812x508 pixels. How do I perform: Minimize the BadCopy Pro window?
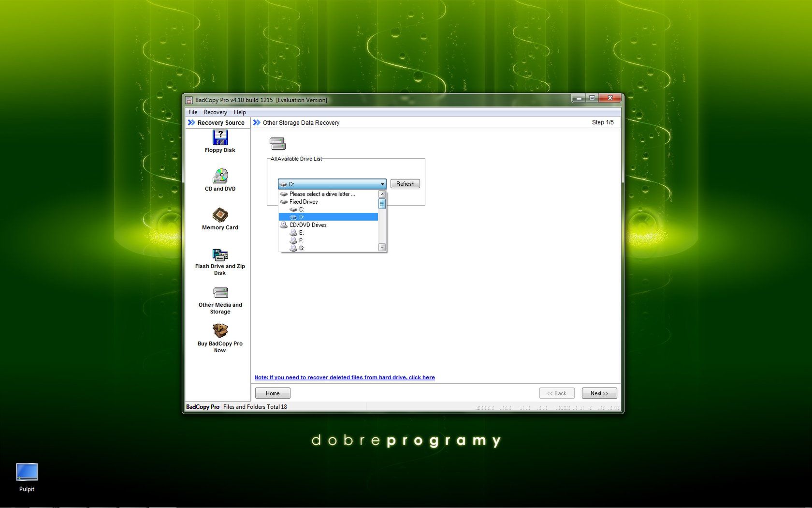579,98
